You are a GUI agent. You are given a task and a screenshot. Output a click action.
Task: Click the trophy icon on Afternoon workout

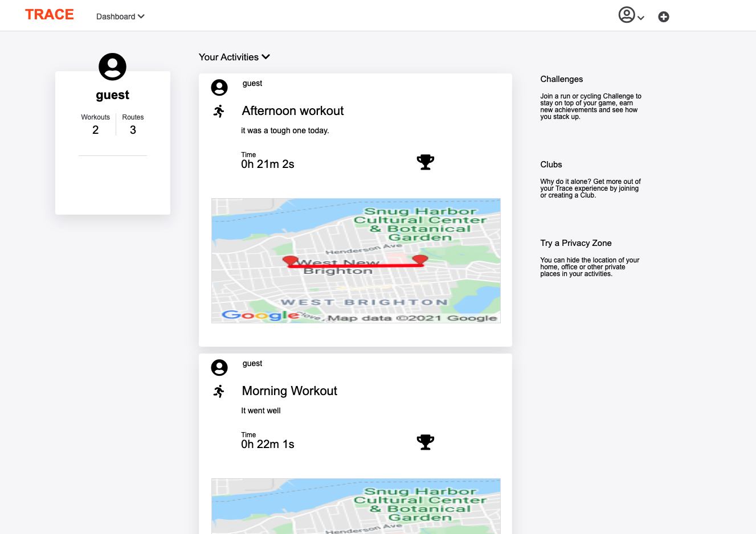(426, 162)
